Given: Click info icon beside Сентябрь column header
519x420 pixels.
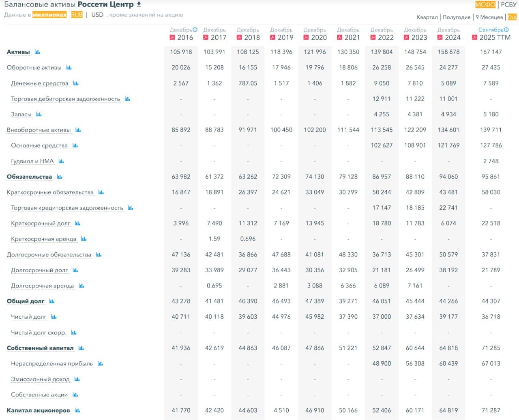Looking at the screenshot, I should click(506, 30).
